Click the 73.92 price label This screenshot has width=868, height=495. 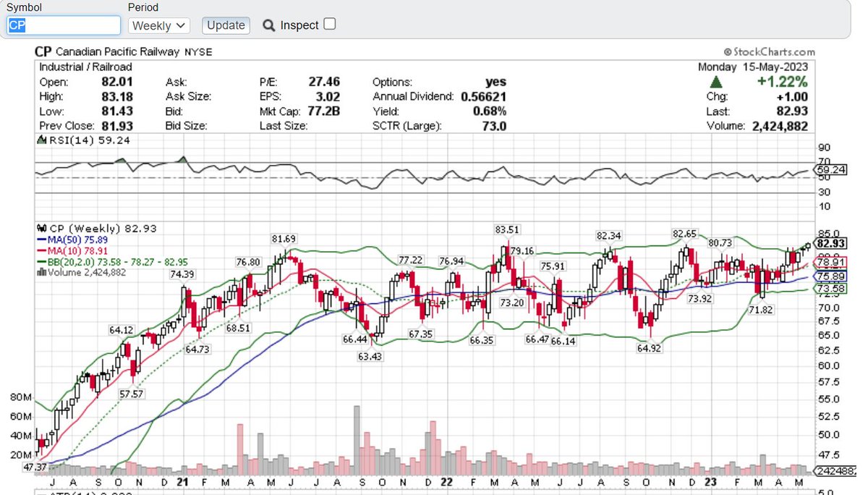(x=699, y=298)
